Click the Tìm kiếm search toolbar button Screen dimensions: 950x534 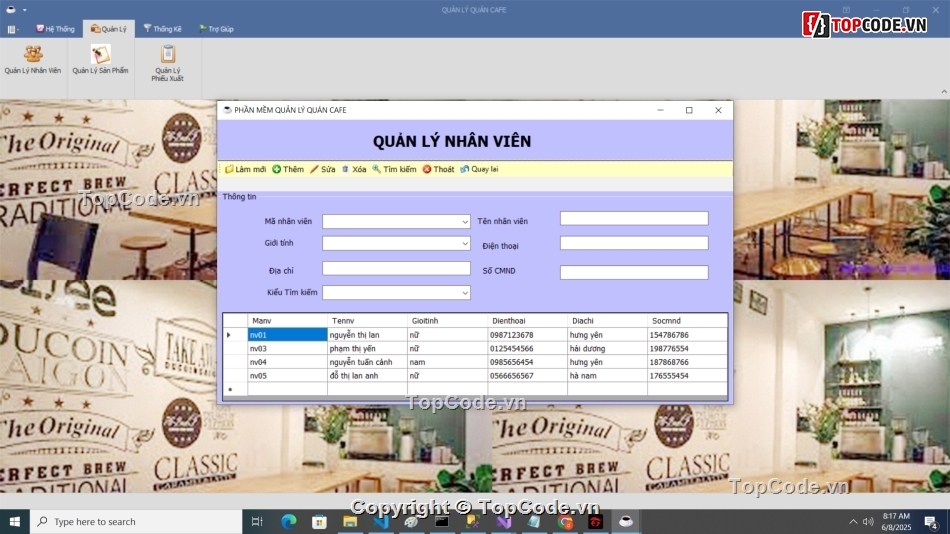[394, 169]
